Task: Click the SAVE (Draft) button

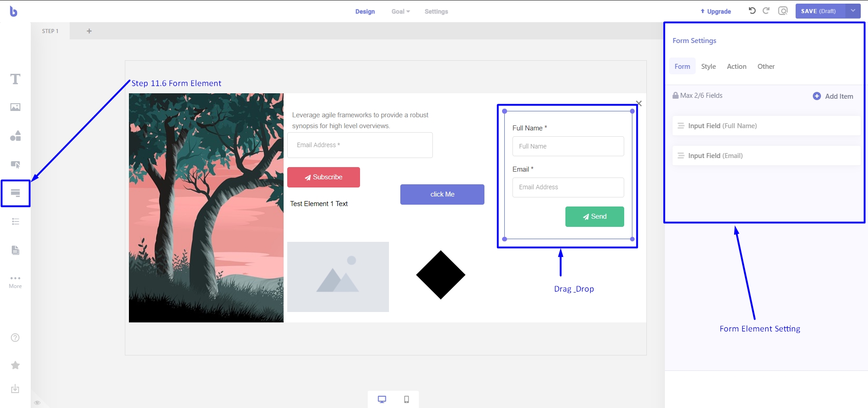Action: (820, 11)
